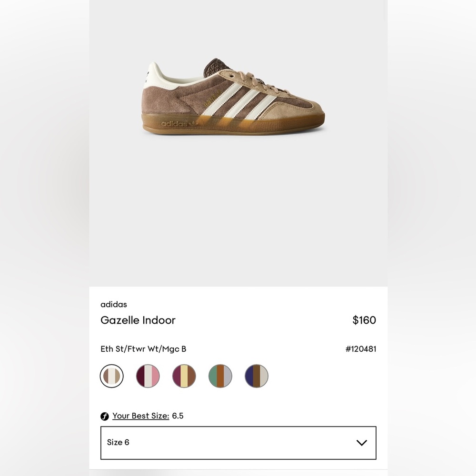Click the circular "f" fit-predictor icon
This screenshot has width=476, height=476.
[x=105, y=416]
